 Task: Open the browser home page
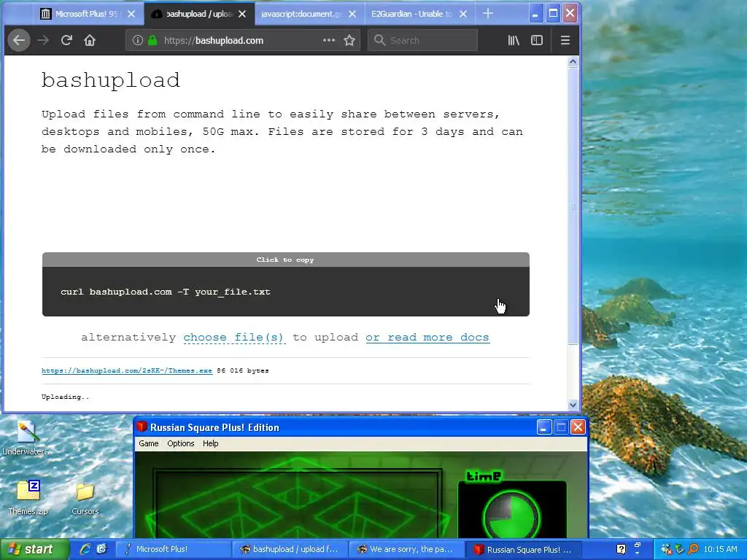90,41
